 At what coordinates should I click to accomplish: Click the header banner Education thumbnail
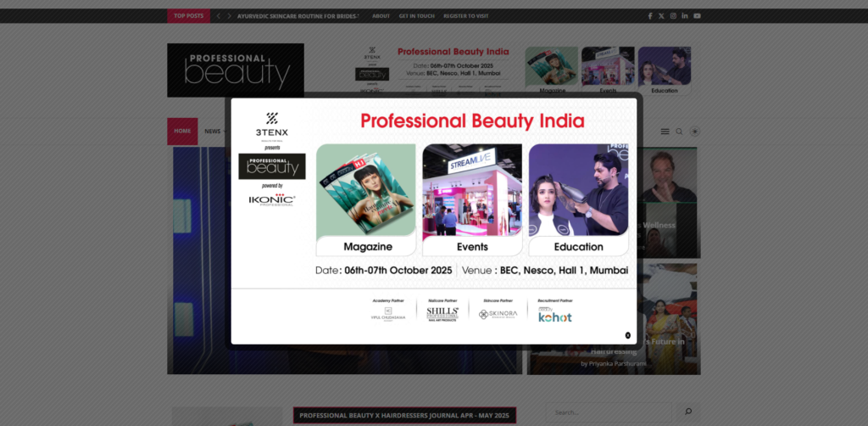pyautogui.click(x=665, y=70)
